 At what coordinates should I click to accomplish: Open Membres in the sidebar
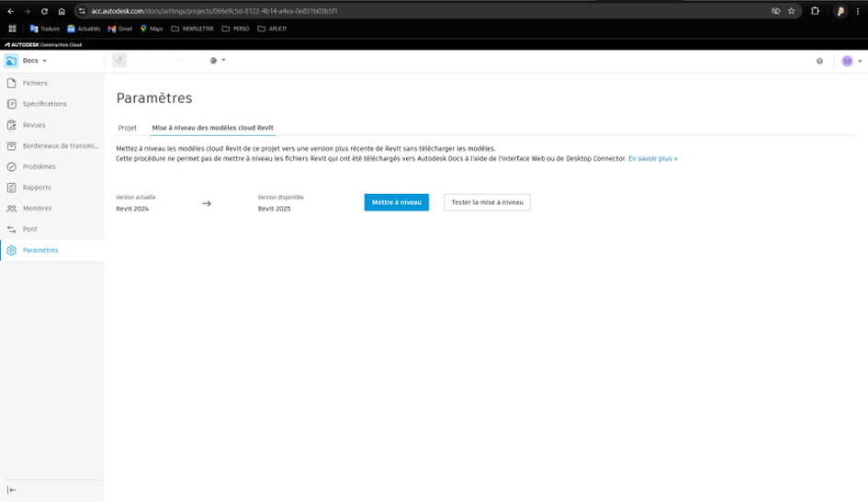click(x=37, y=209)
